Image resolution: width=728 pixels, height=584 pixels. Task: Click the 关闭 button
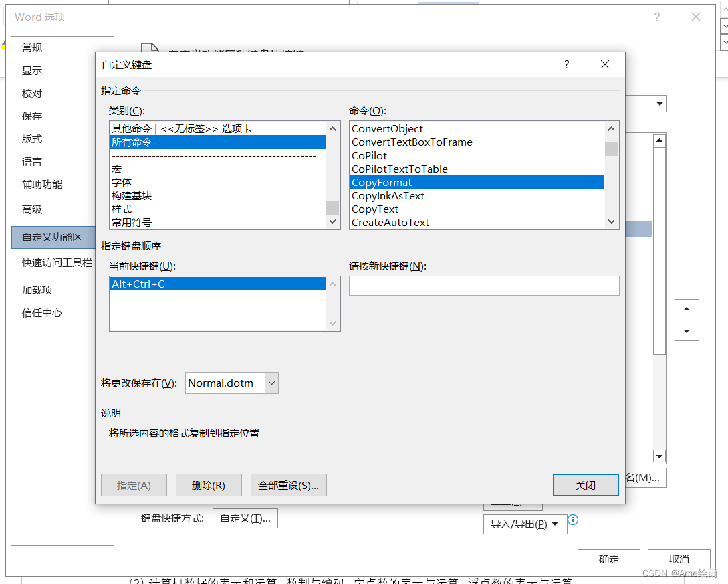click(586, 485)
